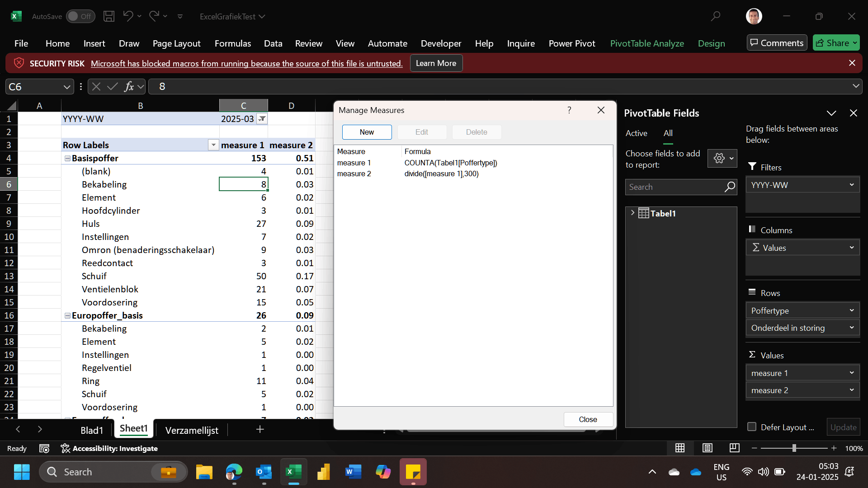Image resolution: width=868 pixels, height=488 pixels.
Task: Open File Explorer from the taskbar
Action: [x=204, y=472]
